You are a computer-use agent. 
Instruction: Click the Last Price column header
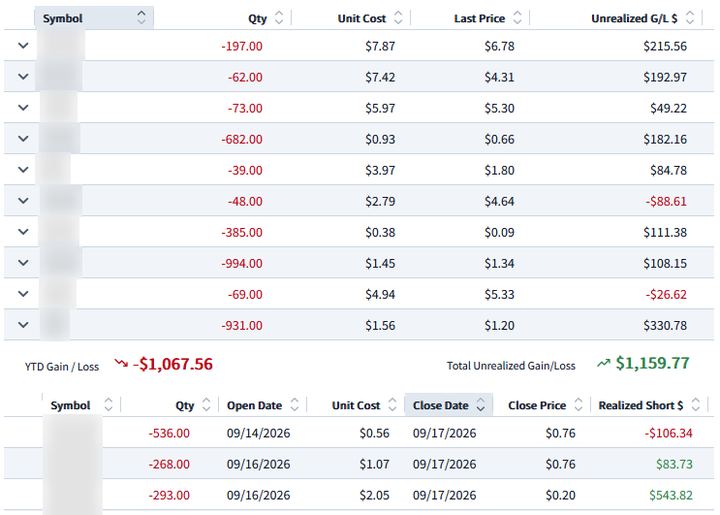pos(479,18)
